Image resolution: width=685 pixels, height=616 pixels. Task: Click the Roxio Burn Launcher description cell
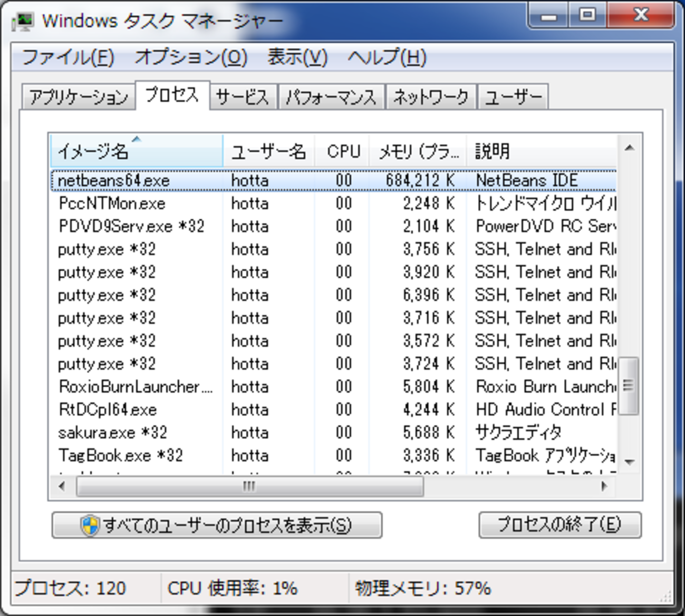click(x=546, y=387)
